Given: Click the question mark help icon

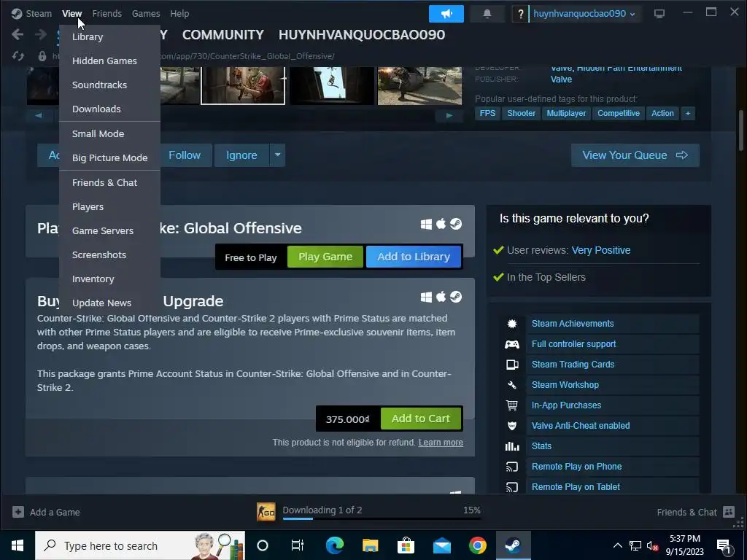Looking at the screenshot, I should (520, 14).
